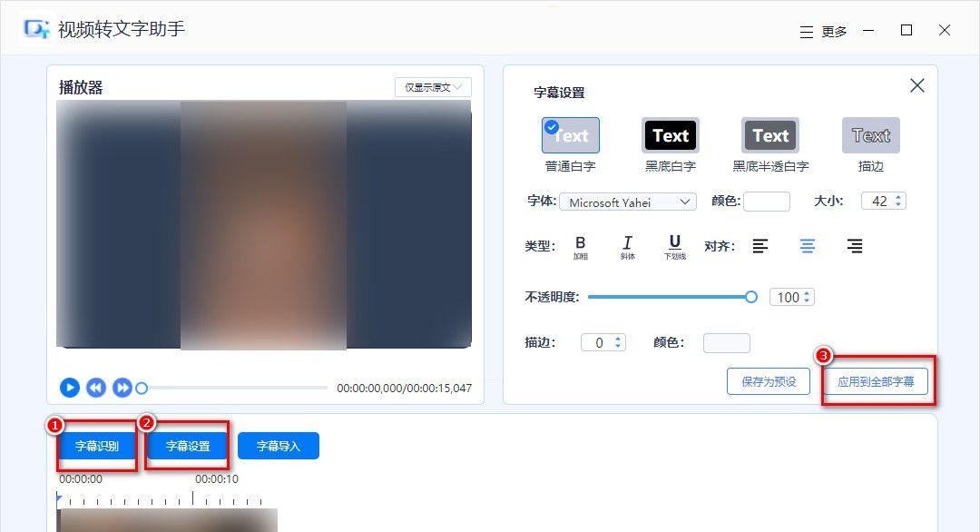Click the rewind playback control

click(x=96, y=388)
